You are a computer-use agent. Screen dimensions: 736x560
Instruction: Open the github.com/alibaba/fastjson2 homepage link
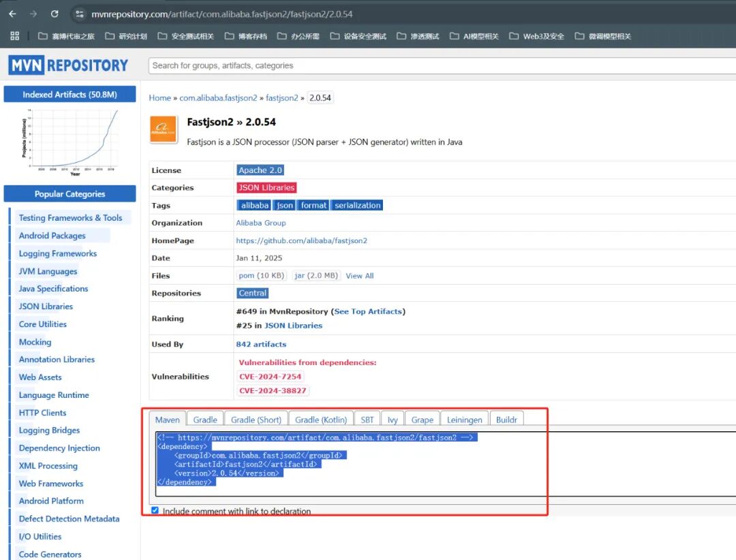[x=302, y=240]
